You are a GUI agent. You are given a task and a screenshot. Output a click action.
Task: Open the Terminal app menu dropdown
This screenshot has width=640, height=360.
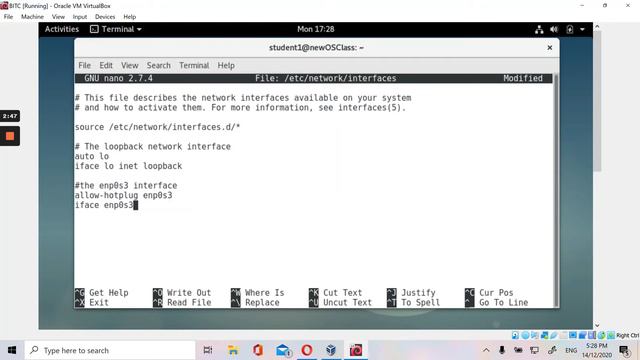tap(116, 29)
